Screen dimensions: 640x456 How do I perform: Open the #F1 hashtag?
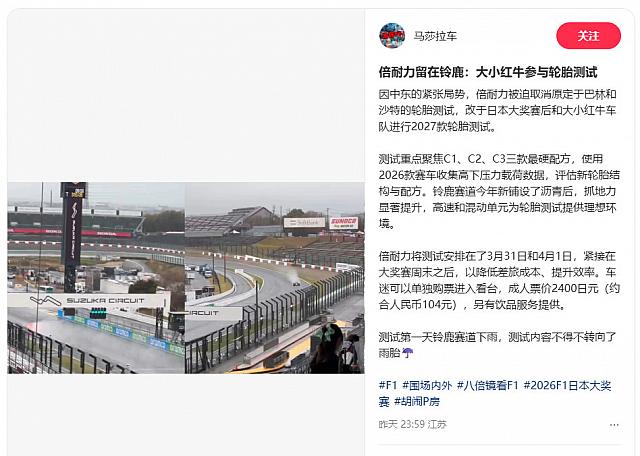(388, 385)
